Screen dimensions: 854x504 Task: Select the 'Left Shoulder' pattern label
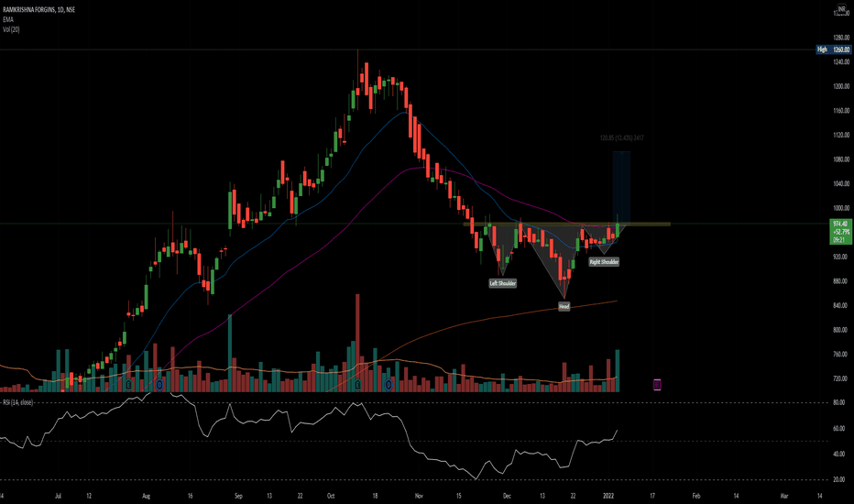pos(502,283)
